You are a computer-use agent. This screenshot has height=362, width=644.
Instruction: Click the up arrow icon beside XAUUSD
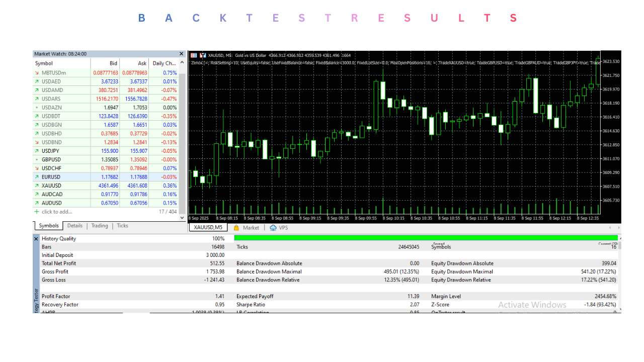pos(37,186)
